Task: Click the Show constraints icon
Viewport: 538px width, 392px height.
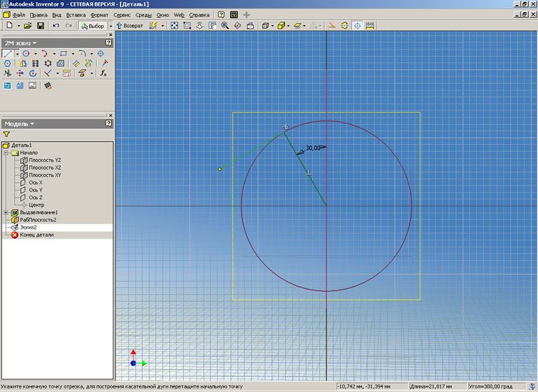Action: (x=67, y=73)
